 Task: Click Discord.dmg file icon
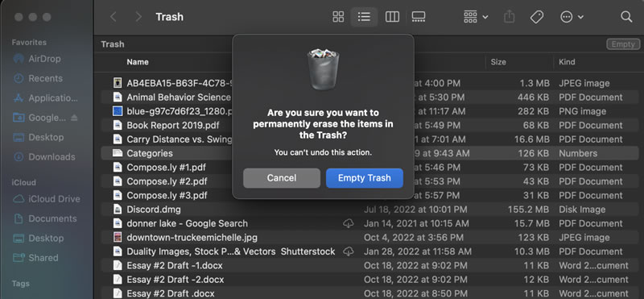tap(118, 210)
